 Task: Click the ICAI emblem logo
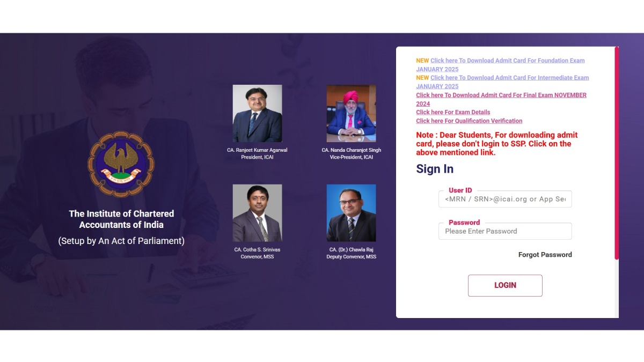coord(121,165)
